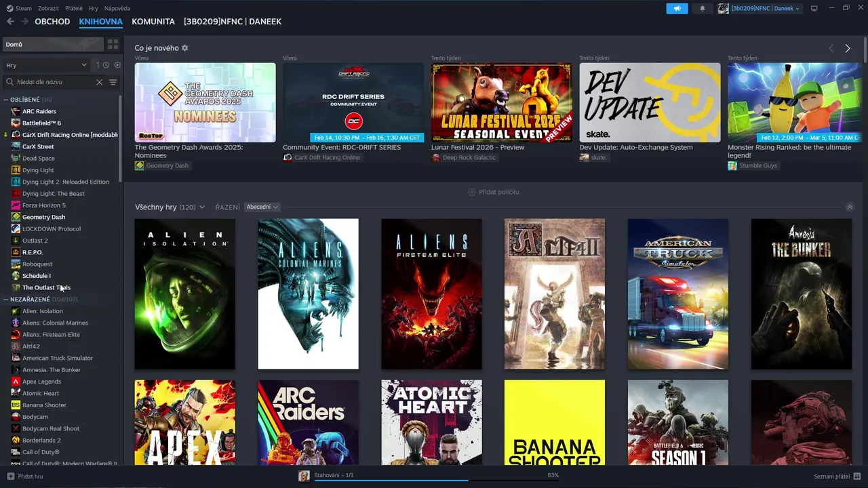This screenshot has width=868, height=488.
Task: Open Aliens Colonial Marines cover
Action: point(309,294)
